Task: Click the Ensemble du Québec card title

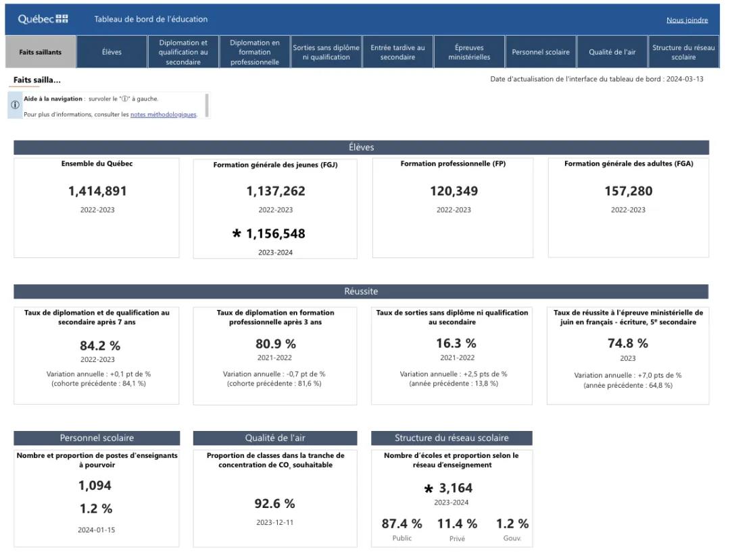Action: (97, 163)
